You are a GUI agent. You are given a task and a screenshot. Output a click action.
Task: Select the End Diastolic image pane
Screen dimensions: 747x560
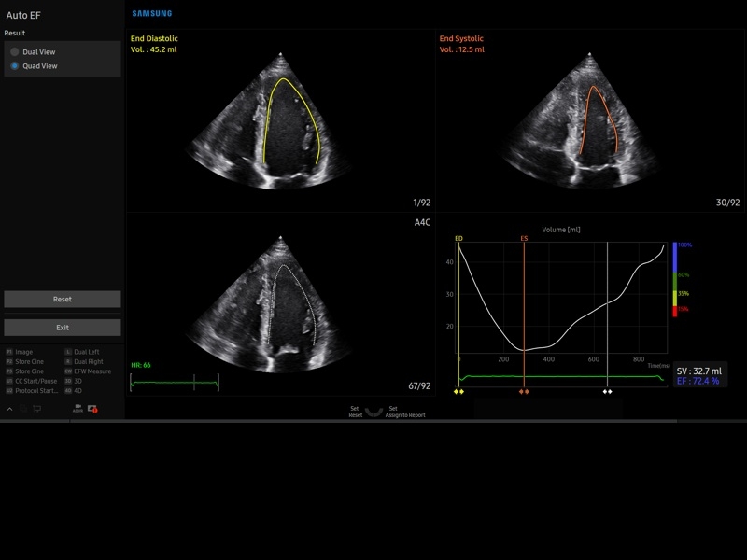280,121
